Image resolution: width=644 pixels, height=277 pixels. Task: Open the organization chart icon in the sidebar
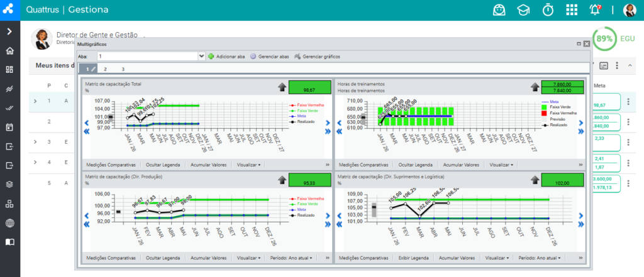point(10,204)
